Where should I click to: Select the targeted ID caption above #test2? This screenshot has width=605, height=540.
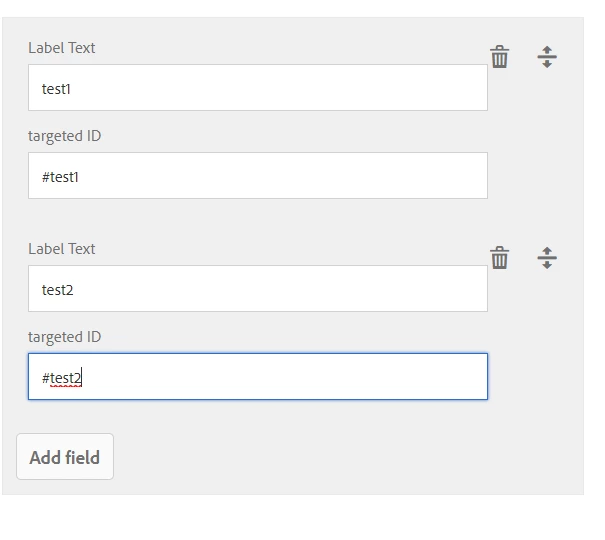pos(64,337)
